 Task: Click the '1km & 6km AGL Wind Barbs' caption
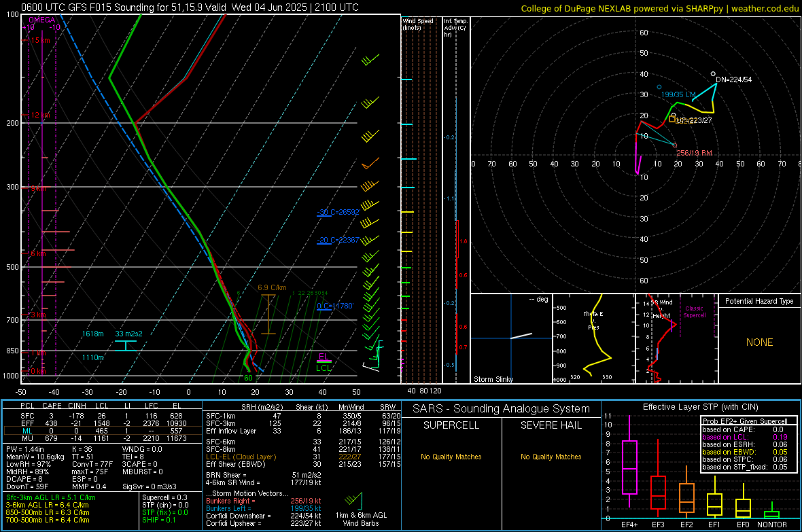point(361,519)
